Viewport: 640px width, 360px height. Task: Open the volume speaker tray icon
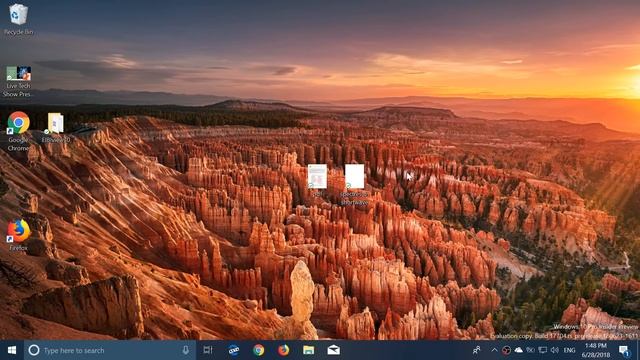(x=554, y=350)
